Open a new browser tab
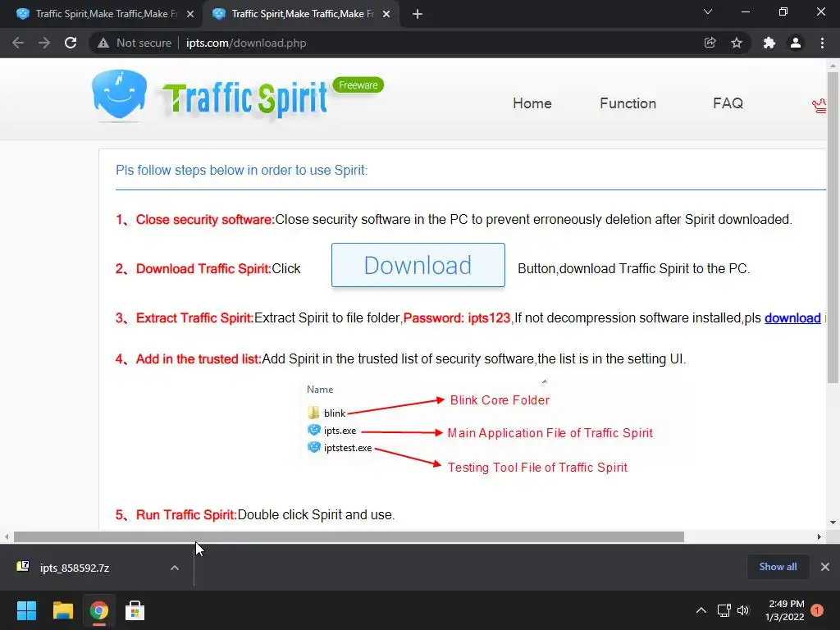 [418, 14]
